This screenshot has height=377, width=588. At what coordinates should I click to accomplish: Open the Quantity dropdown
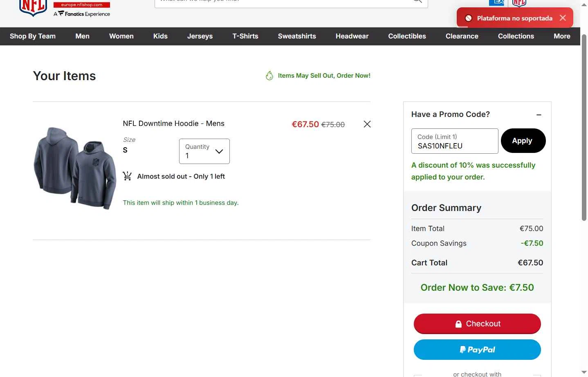(x=204, y=151)
